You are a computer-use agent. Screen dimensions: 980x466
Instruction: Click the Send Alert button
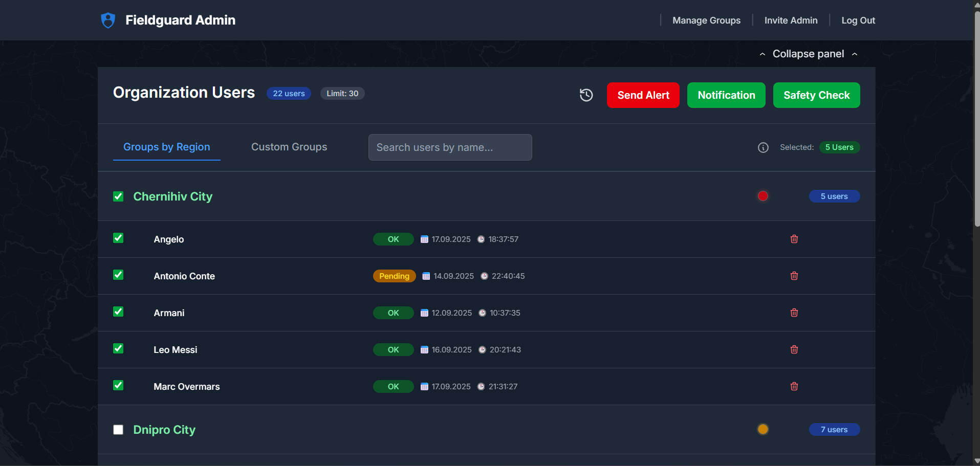643,95
